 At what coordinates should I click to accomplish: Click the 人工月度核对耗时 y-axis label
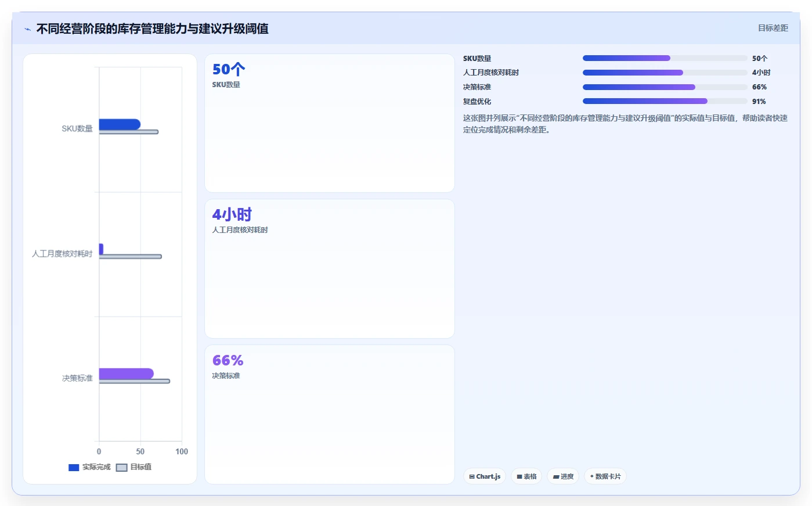pyautogui.click(x=62, y=254)
